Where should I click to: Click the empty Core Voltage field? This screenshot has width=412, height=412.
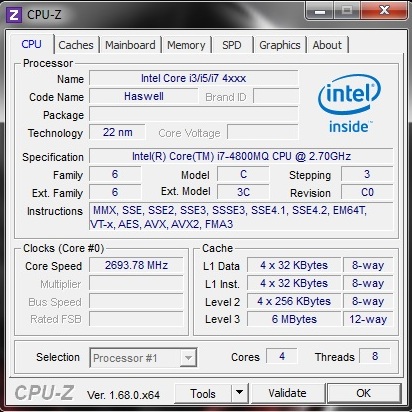point(263,132)
